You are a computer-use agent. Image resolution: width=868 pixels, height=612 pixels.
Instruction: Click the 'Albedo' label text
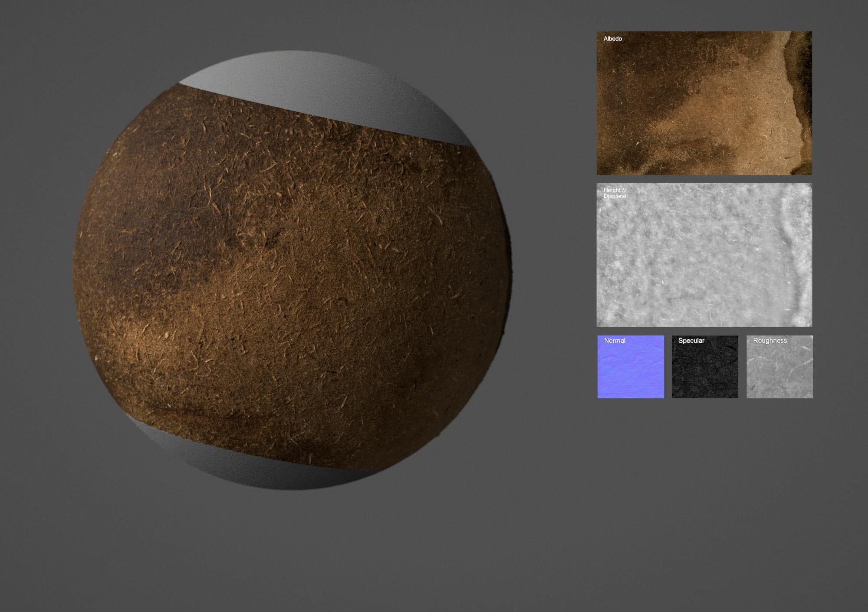[x=612, y=39]
